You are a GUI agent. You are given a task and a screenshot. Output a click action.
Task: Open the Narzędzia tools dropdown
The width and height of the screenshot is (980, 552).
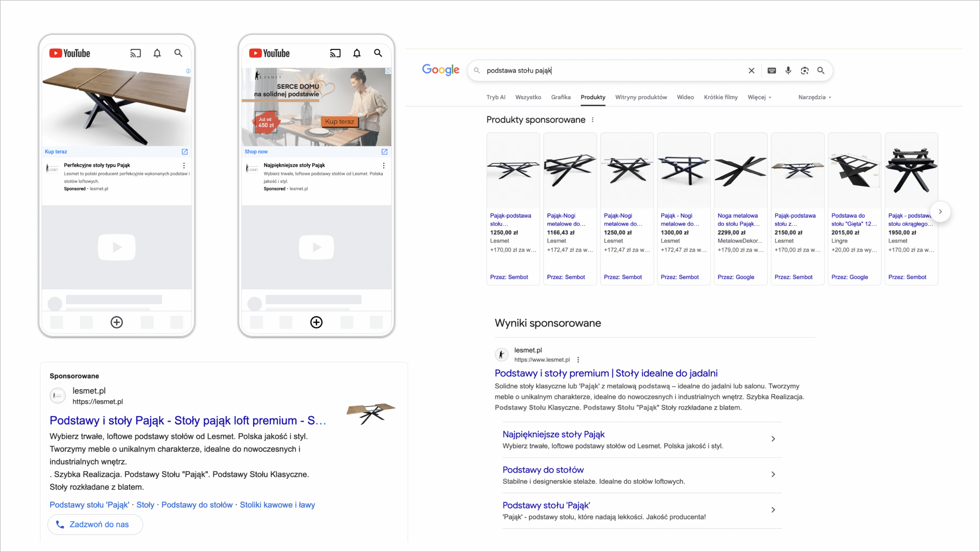814,97
